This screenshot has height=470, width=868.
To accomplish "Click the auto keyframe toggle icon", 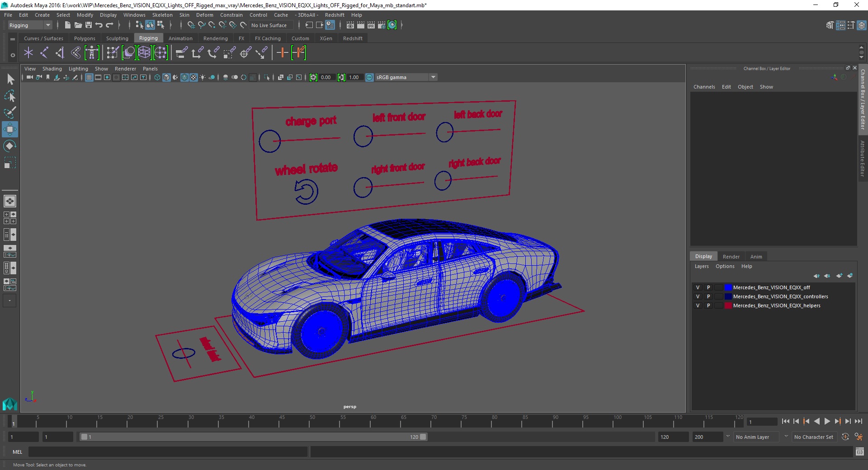I will [845, 437].
